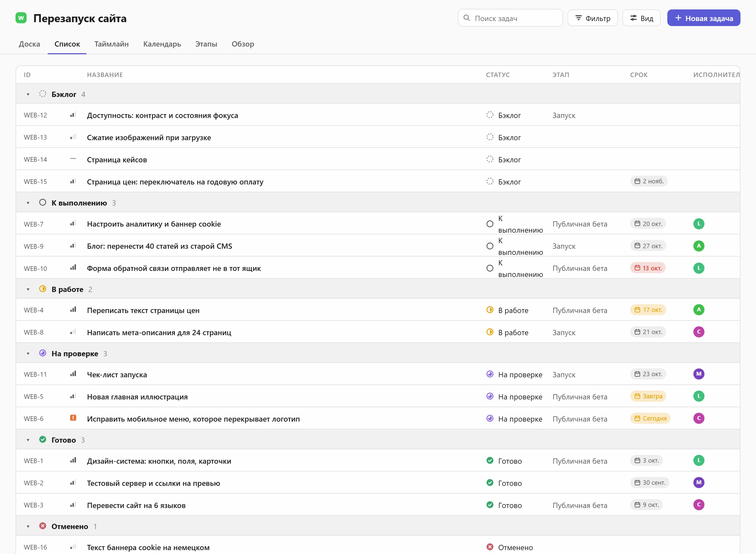Click the Сегодня due date chip on WEB-6
Screen dimensions: 756x554
pos(650,418)
